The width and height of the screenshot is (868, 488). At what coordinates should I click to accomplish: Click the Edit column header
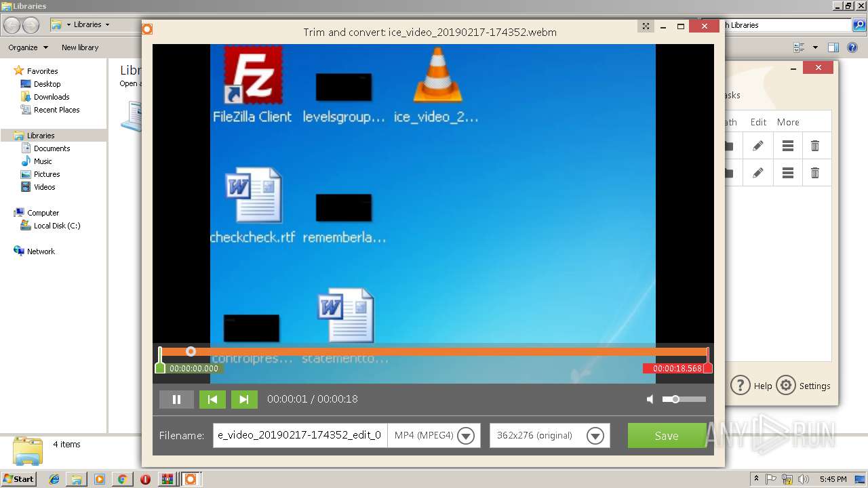[x=758, y=122]
